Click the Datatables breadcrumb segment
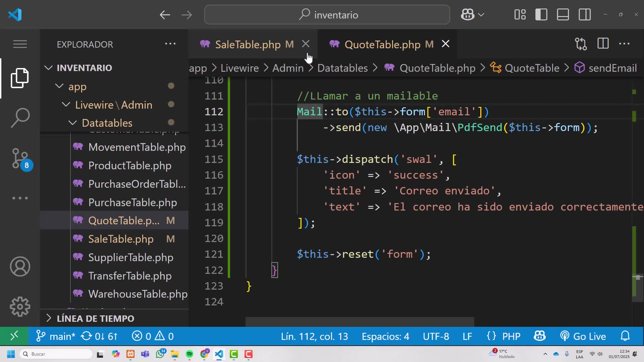644x362 pixels. [342, 68]
